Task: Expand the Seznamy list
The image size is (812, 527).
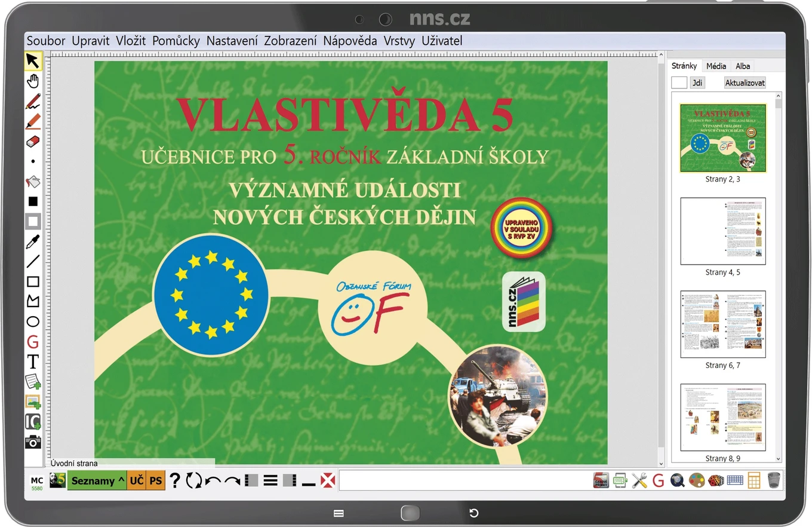Action: 97,480
